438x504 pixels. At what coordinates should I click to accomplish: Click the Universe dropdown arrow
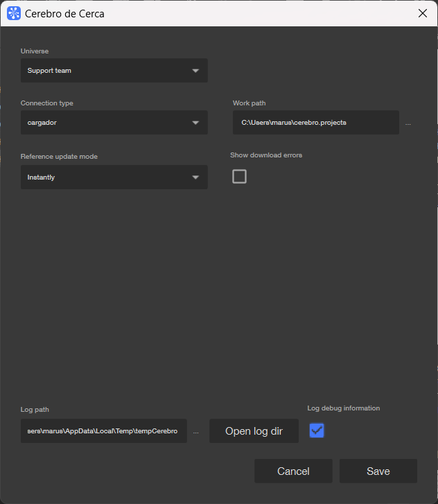tap(195, 71)
